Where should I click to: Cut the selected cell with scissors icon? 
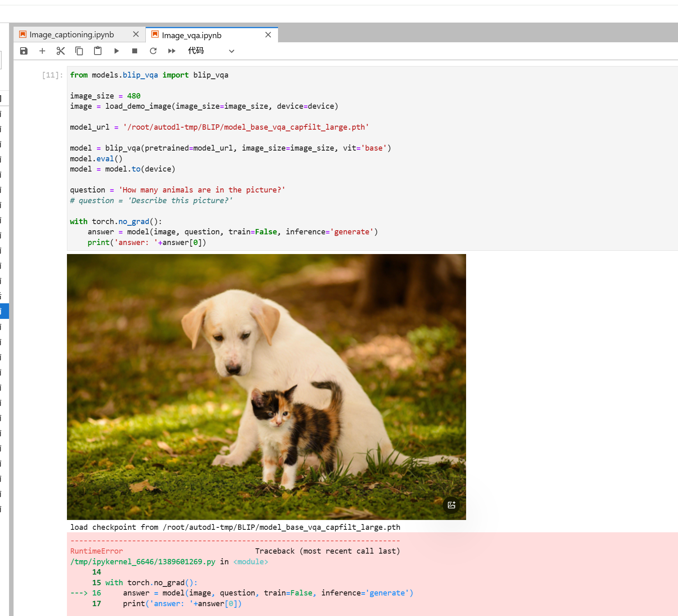[x=61, y=51]
